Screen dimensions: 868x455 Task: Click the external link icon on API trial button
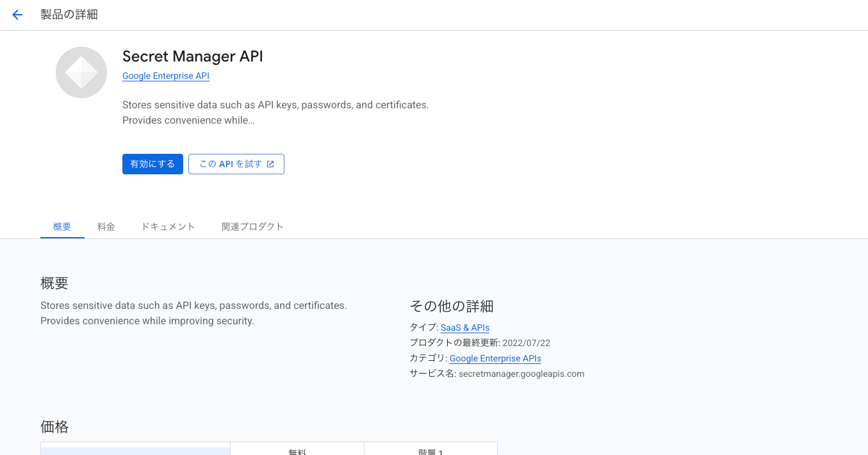(x=270, y=164)
